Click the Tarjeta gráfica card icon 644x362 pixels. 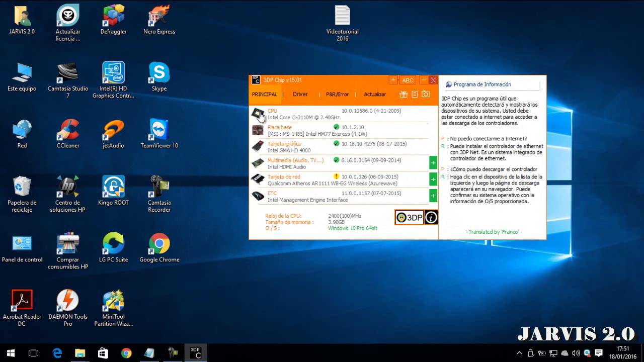point(258,147)
